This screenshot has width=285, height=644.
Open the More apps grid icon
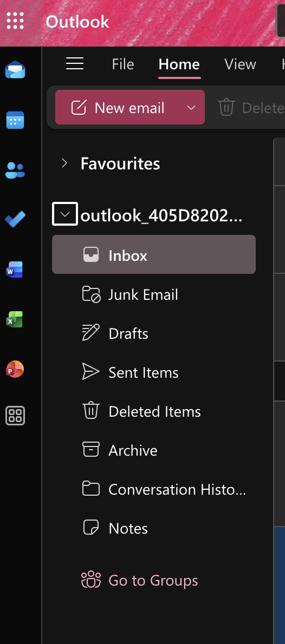click(15, 415)
